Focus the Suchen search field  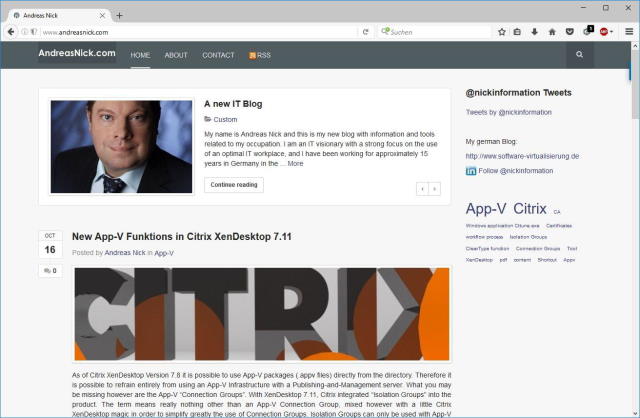[x=435, y=32]
